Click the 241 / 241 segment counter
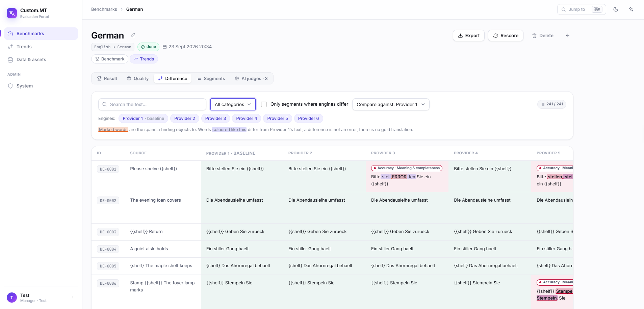 552,104
